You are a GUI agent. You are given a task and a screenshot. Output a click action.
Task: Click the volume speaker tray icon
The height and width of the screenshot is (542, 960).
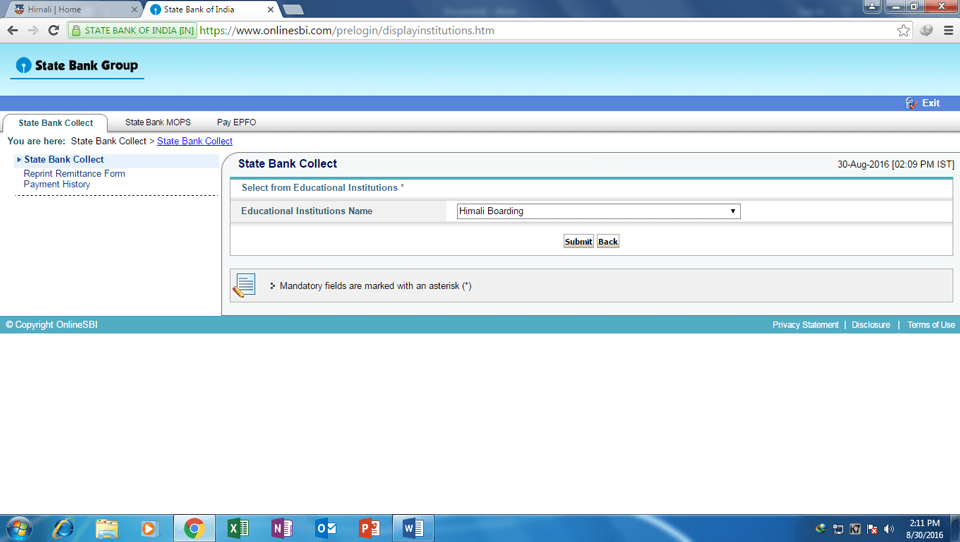[889, 529]
